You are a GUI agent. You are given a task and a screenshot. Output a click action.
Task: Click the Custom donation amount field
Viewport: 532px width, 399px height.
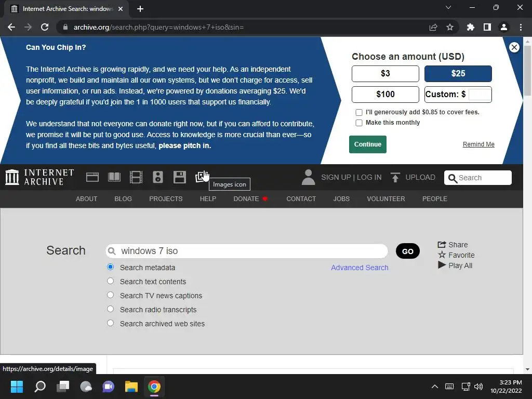[480, 95]
